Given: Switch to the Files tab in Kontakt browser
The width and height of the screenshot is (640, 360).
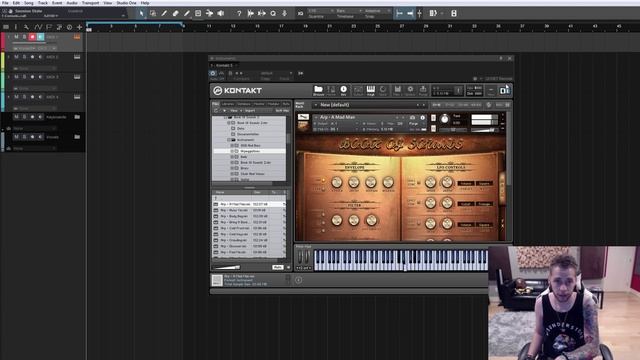Looking at the screenshot, I should (216, 104).
